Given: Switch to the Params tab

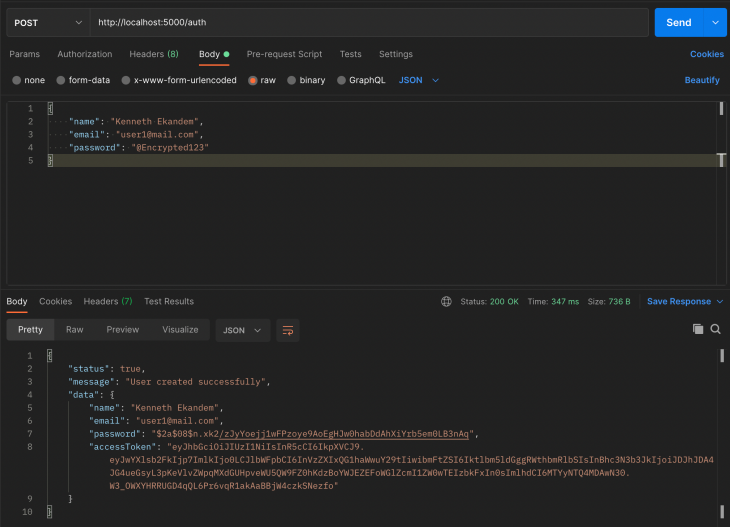Looking at the screenshot, I should tap(25, 54).
